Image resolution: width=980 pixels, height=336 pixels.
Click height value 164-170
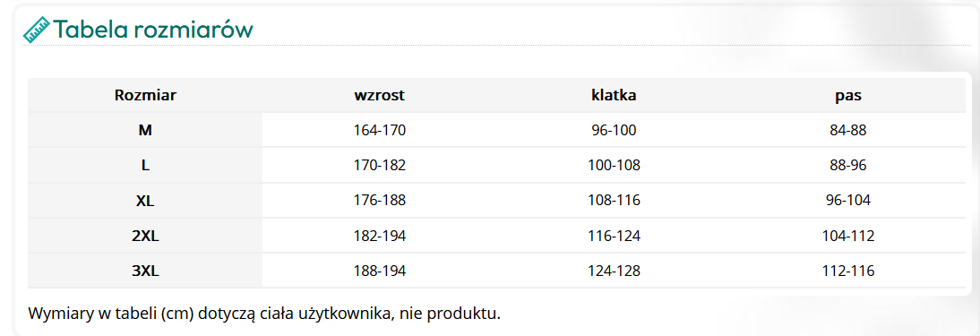click(380, 130)
